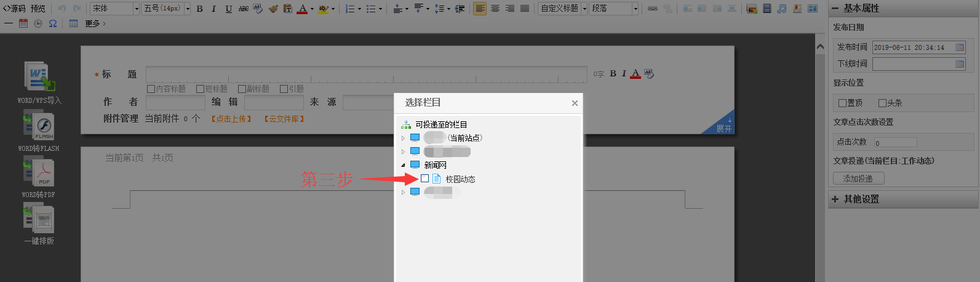The image size is (980, 282).
Task: Check the 校园动态 column checkbox
Action: pyautogui.click(x=424, y=179)
